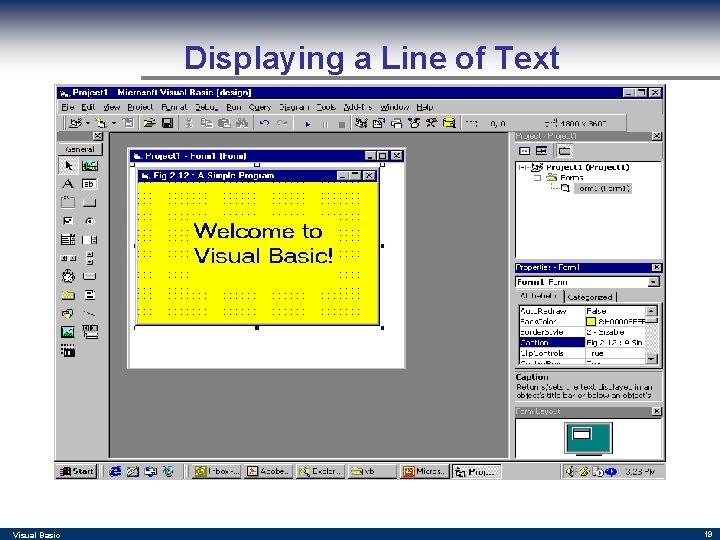
Task: Open the File menu
Action: coord(68,107)
